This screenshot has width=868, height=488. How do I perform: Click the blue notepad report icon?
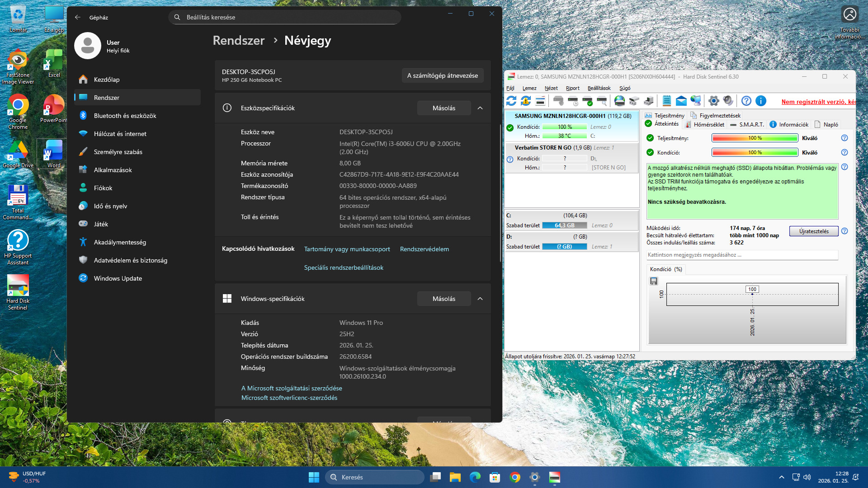coord(666,101)
